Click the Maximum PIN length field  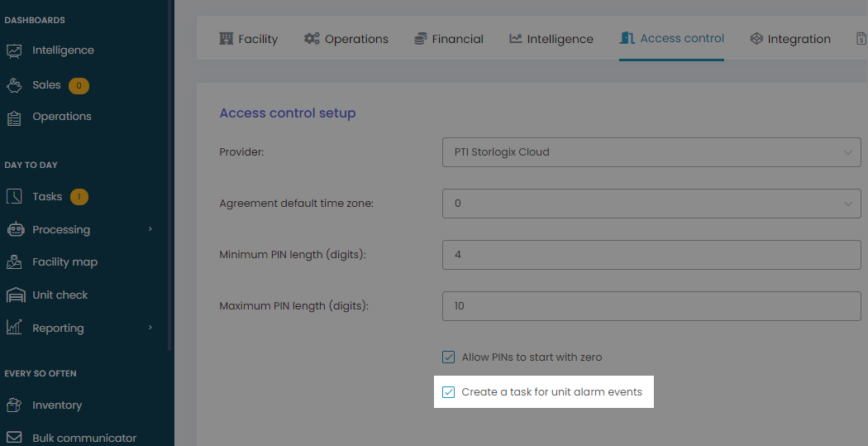pos(651,306)
